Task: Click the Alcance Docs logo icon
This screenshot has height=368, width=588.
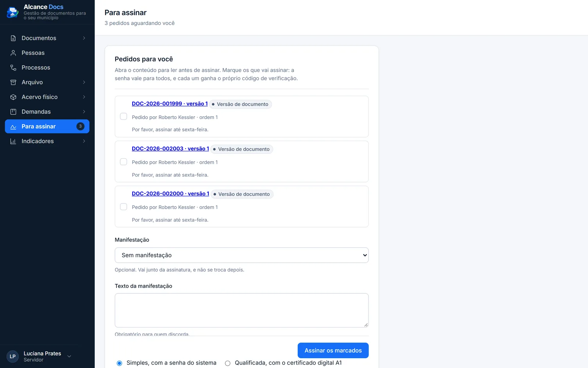Action: (12, 12)
